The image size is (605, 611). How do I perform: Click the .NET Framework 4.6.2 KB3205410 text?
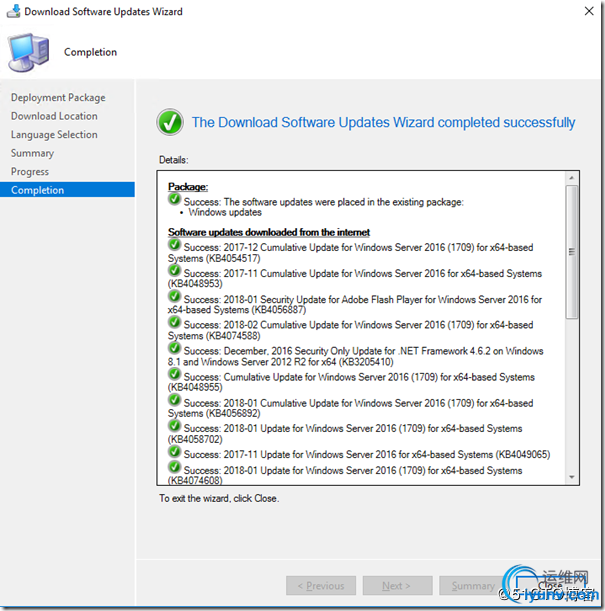tap(355, 357)
